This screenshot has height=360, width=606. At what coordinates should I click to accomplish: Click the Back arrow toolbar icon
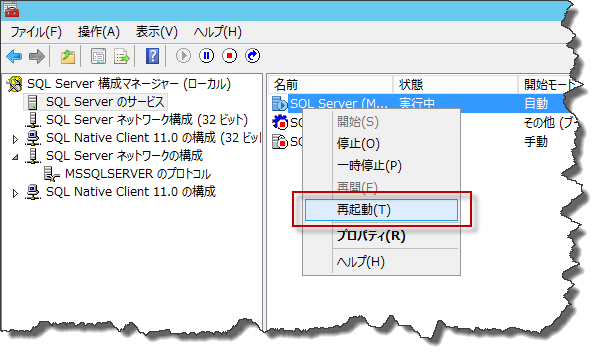(x=14, y=56)
